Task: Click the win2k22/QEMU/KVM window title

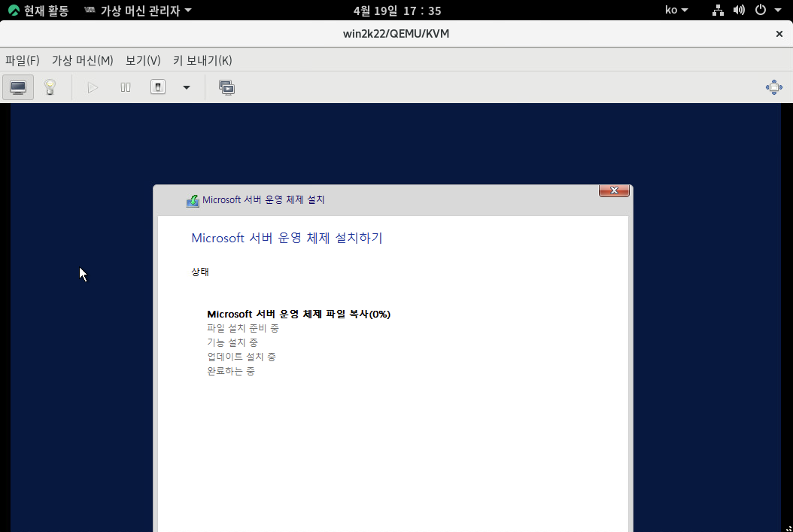Action: coord(396,34)
